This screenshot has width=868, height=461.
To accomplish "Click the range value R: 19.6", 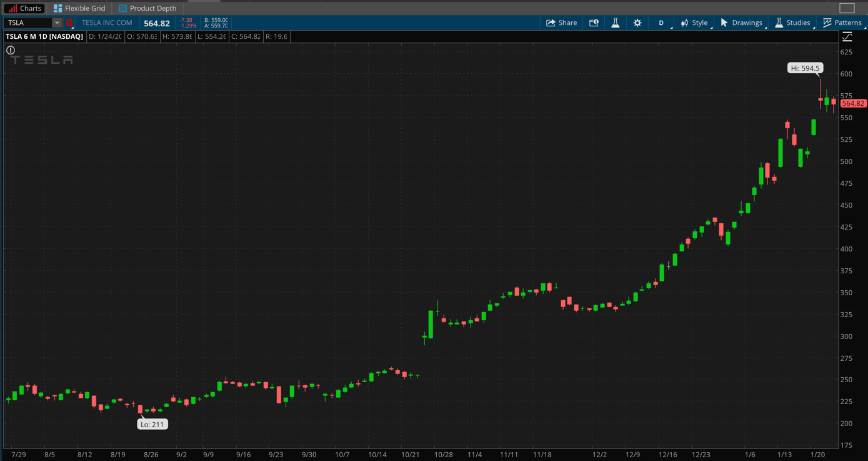I will point(276,36).
